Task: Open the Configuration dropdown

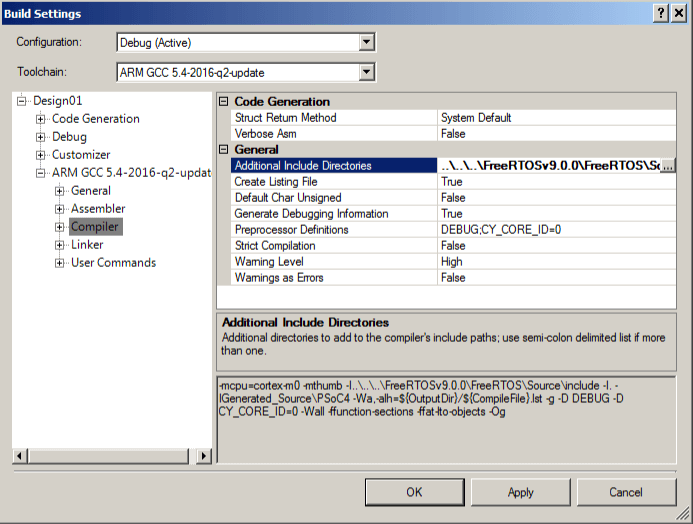Action: [366, 42]
